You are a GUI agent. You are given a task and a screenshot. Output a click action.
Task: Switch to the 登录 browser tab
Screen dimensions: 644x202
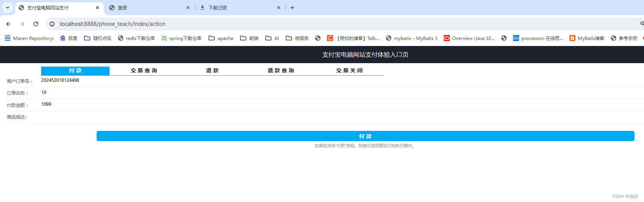click(148, 8)
